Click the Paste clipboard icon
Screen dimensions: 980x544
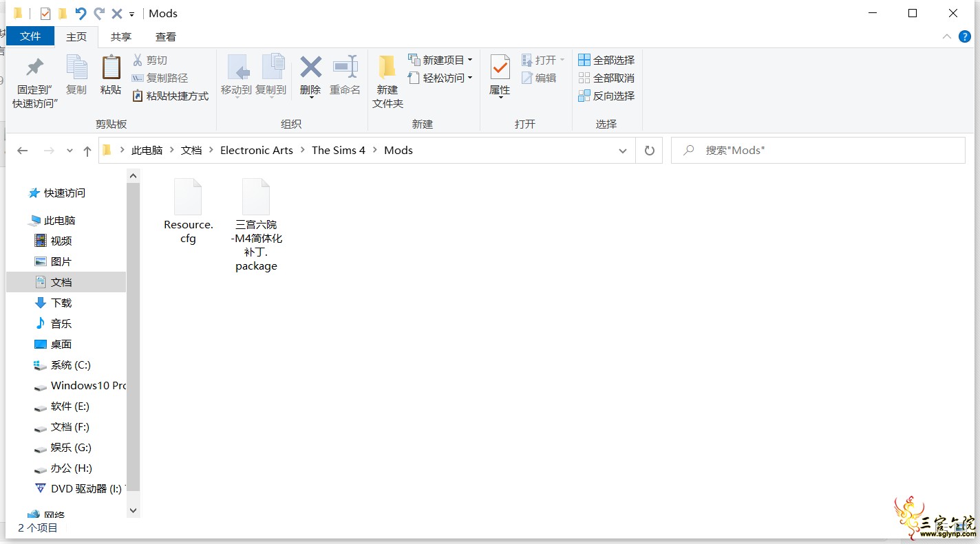111,67
